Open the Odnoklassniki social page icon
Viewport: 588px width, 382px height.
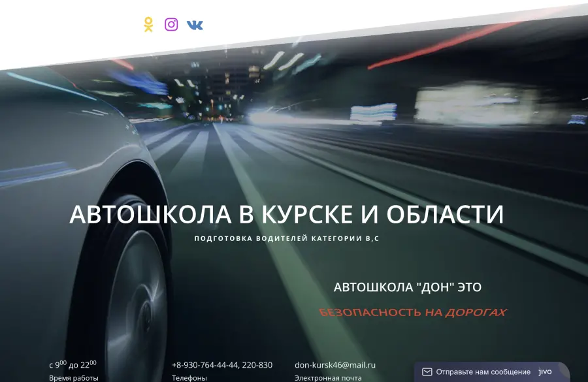click(148, 25)
